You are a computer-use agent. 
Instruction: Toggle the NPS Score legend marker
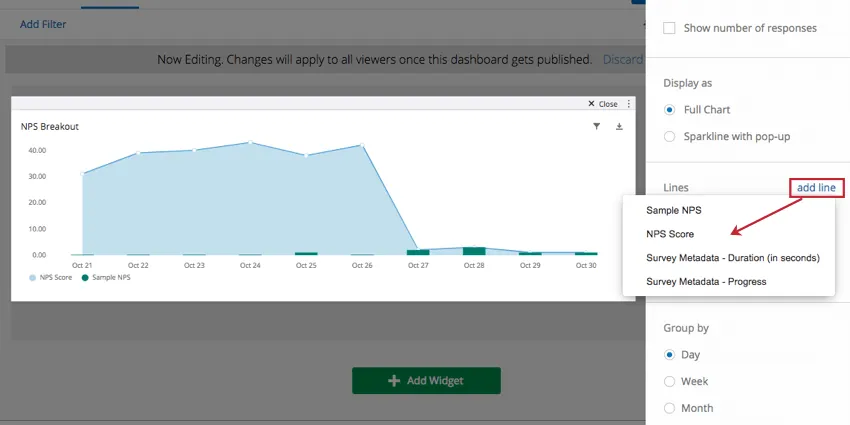click(33, 278)
